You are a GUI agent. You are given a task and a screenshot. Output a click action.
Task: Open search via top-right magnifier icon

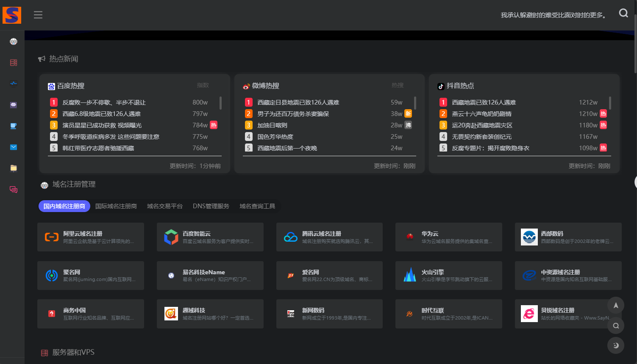click(623, 13)
